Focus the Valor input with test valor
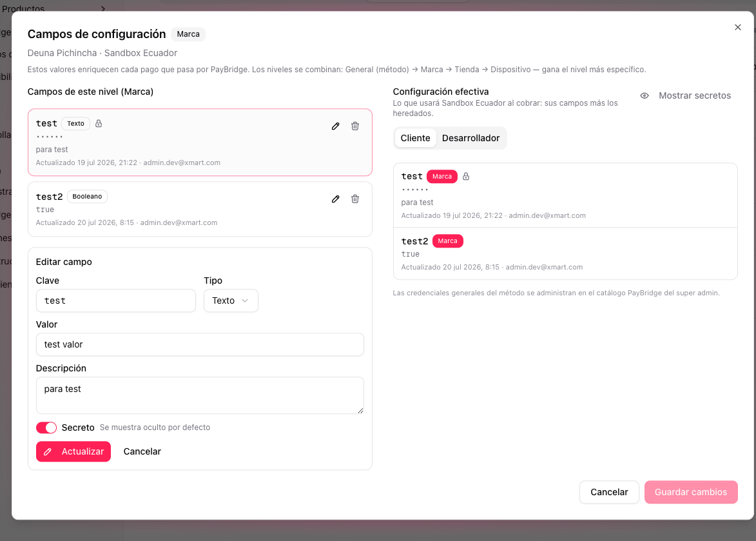Viewport: 756px width, 541px height. (200, 345)
